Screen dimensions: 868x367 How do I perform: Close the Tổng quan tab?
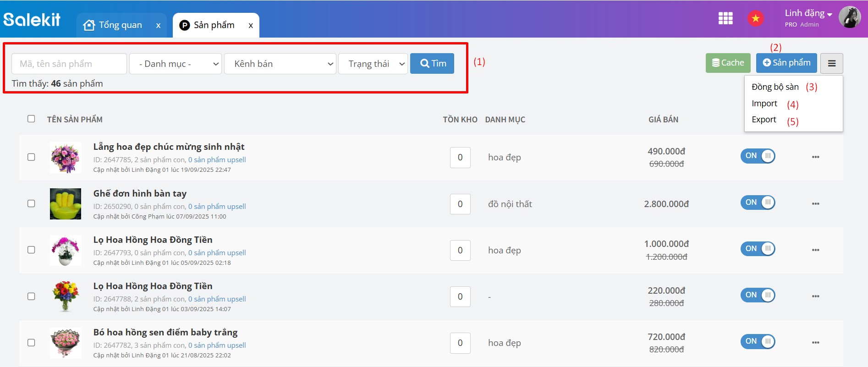[158, 26]
